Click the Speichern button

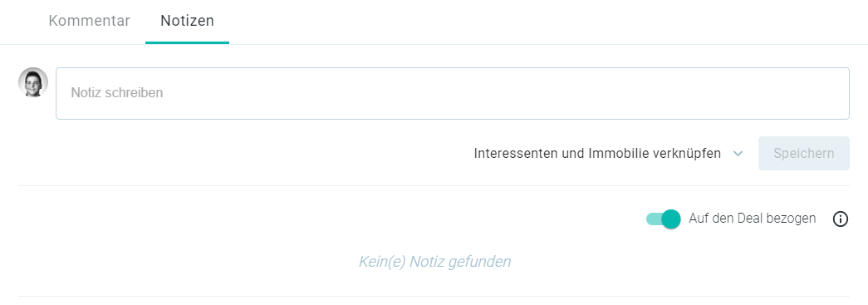[x=804, y=153]
